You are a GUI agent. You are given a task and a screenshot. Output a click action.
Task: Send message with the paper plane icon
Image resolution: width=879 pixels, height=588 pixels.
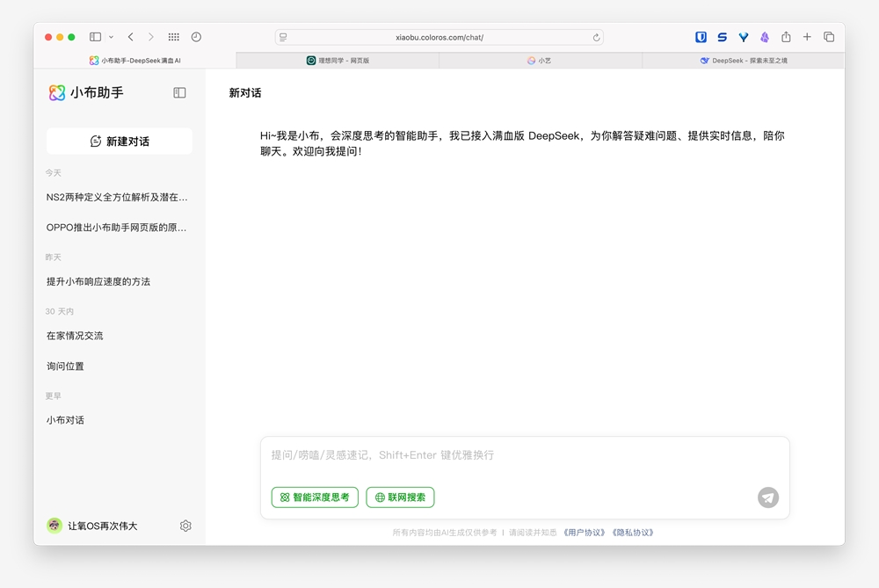pyautogui.click(x=767, y=497)
